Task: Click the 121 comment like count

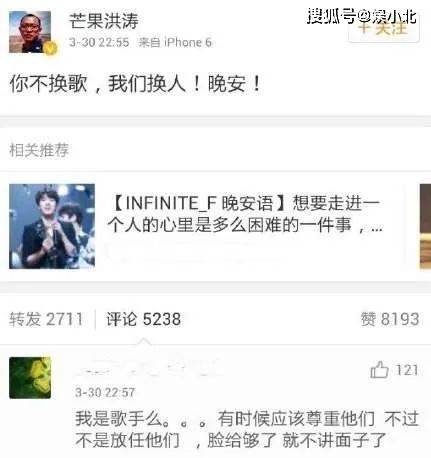Action: point(407,370)
